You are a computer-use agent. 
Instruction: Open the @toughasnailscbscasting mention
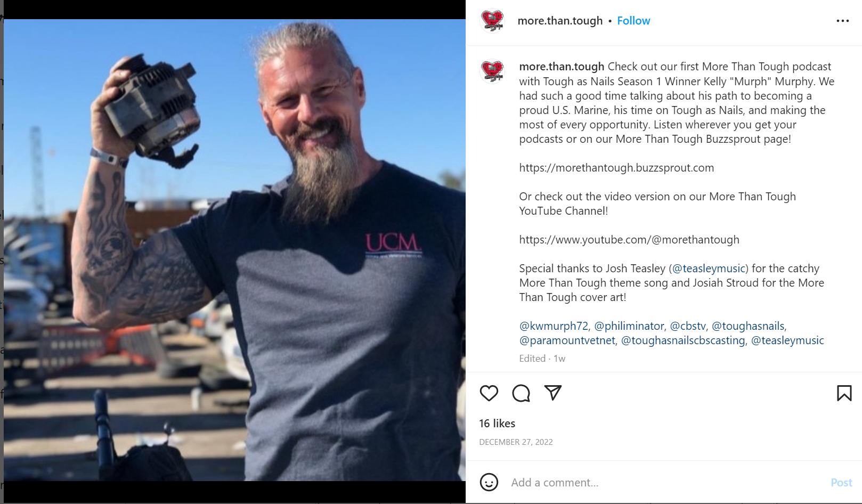click(683, 340)
